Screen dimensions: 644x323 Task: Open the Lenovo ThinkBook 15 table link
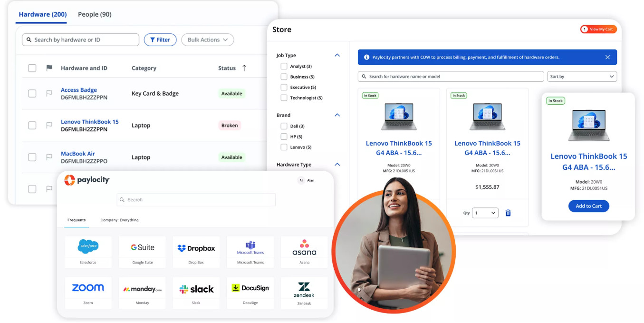pyautogui.click(x=90, y=122)
